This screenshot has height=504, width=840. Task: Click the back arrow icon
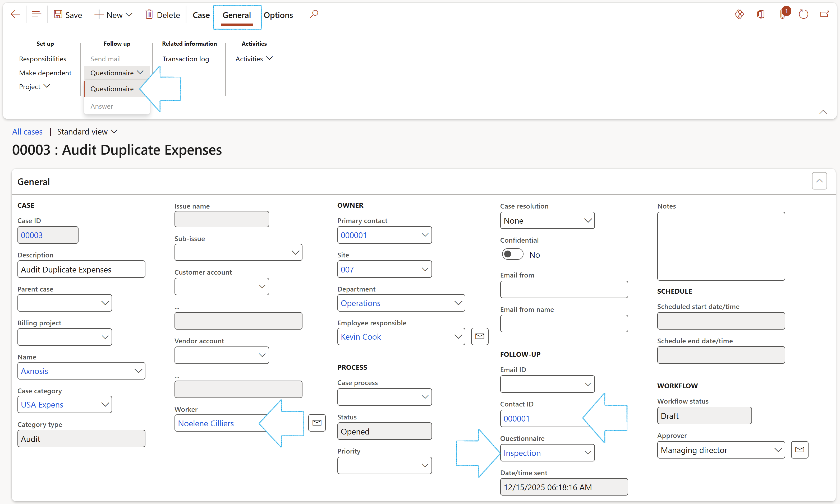(15, 14)
